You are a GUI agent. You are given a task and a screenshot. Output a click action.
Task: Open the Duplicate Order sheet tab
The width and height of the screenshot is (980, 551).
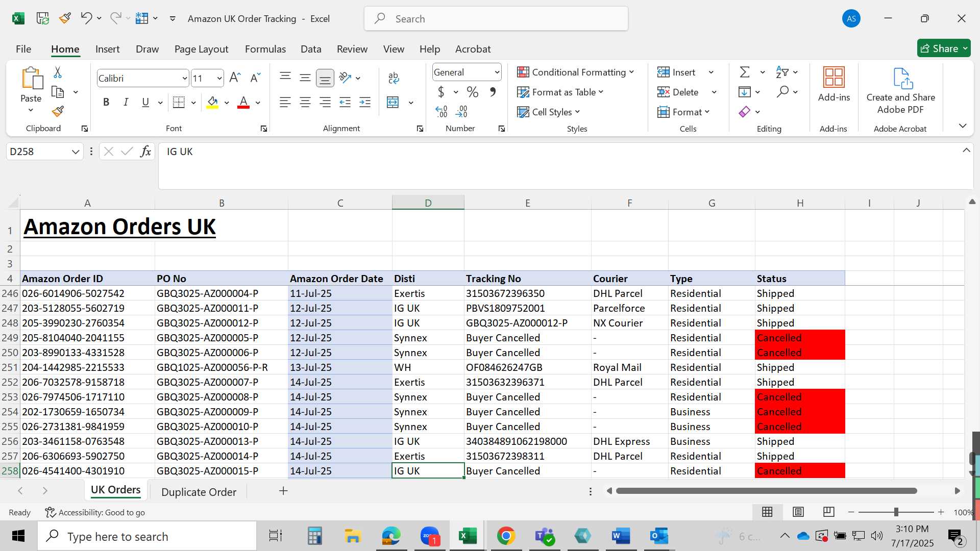[x=199, y=492]
